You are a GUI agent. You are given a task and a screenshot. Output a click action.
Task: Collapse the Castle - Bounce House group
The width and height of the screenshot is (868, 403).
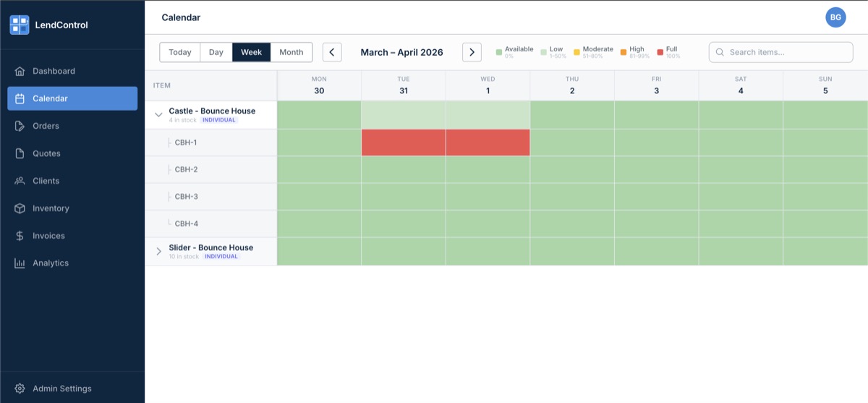(x=158, y=115)
